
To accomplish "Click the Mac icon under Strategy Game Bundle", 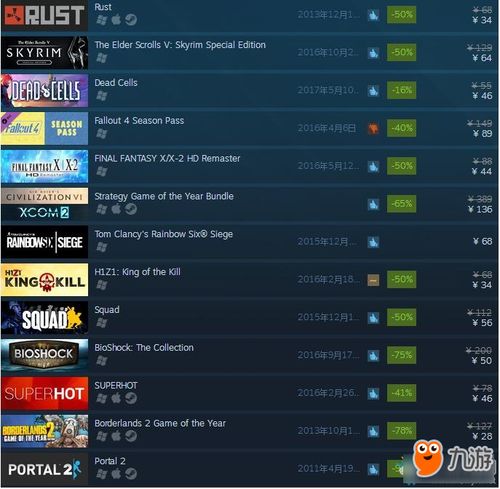I will coord(116,209).
